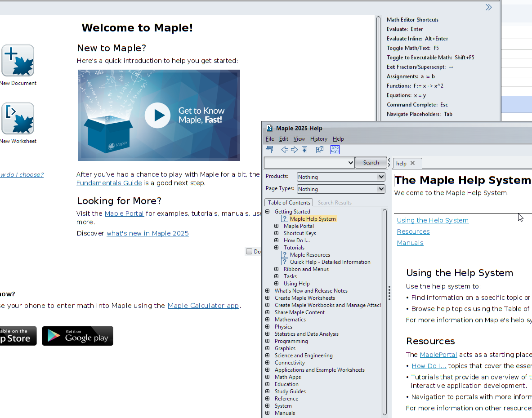Click the open help page as worksheet icon
Image resolution: width=532 pixels, height=418 pixels.
pyautogui.click(x=320, y=150)
